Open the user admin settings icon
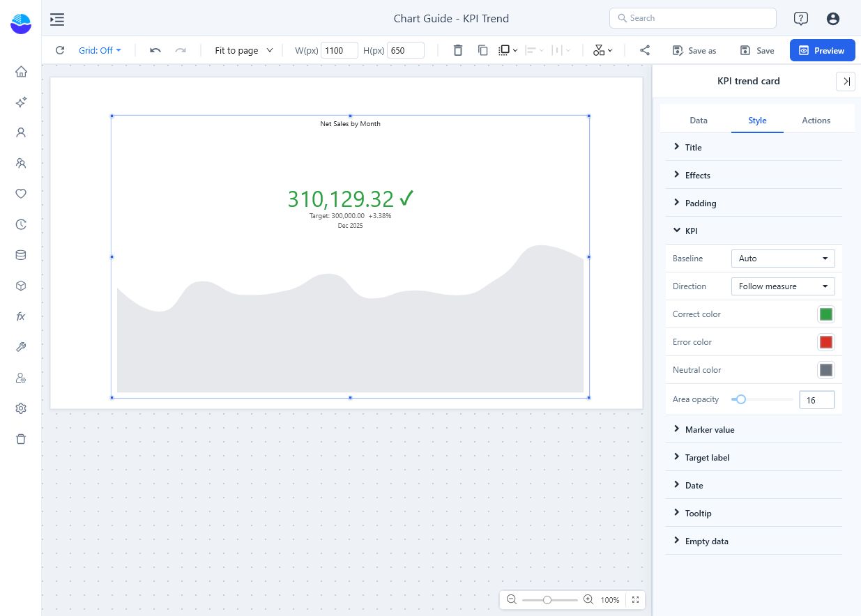This screenshot has width=861, height=616. point(21,378)
